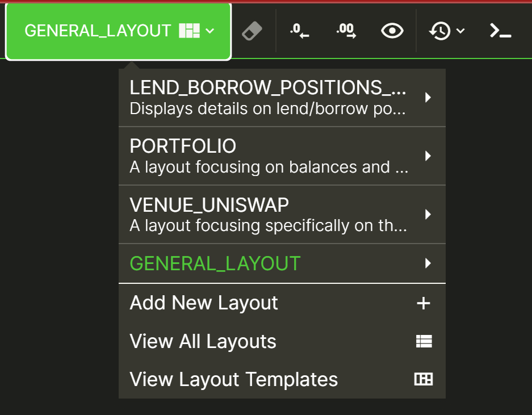Open the terminal console icon
532x415 pixels.
(500, 31)
